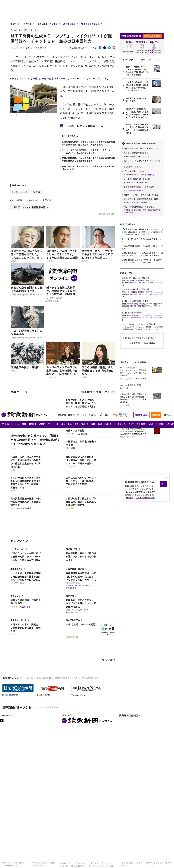
Task: Click 記事に関する報告 report icon
Action: (x=107, y=214)
